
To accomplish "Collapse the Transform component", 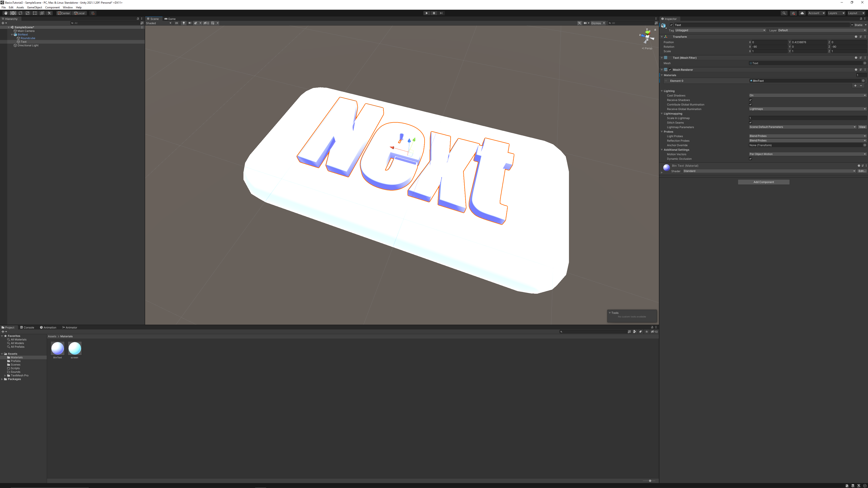I will click(662, 37).
